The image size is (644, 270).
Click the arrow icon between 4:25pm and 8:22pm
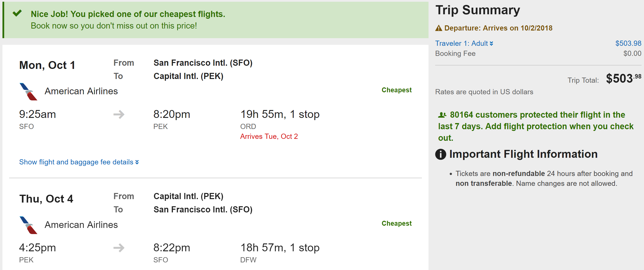point(119,248)
